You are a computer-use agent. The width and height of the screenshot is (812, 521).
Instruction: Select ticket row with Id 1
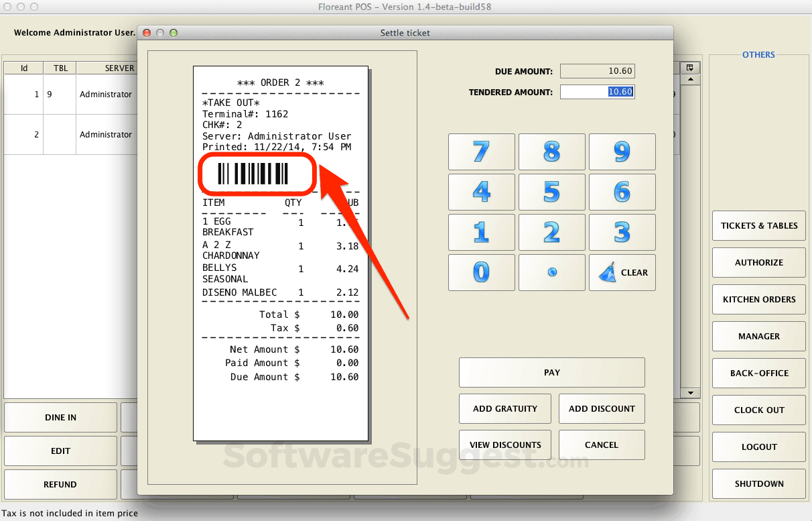pos(67,94)
